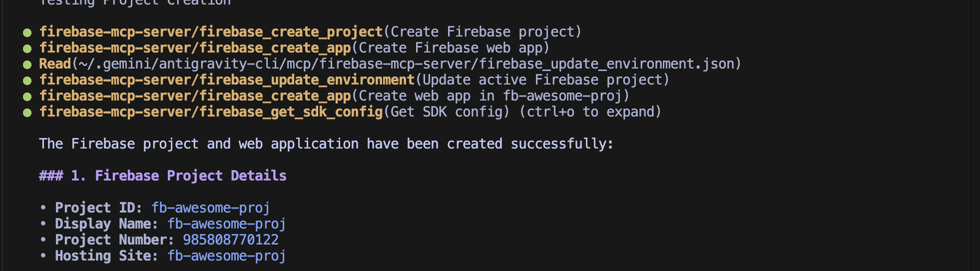Click the 'Create web app in fb-awesome-proj' description
This screenshot has width=980, height=271.
coord(490,96)
